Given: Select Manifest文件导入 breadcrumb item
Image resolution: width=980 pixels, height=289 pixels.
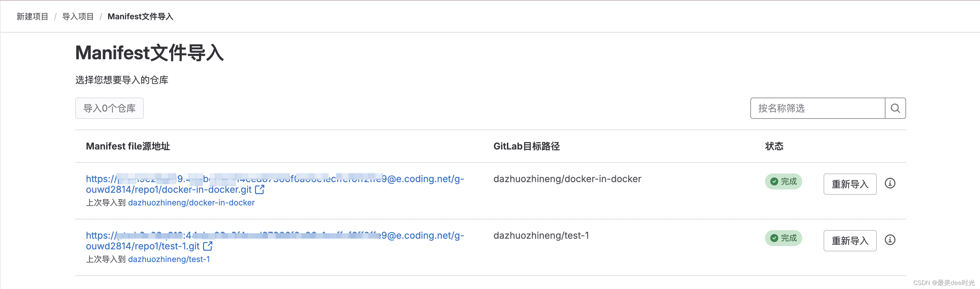Looking at the screenshot, I should (140, 16).
